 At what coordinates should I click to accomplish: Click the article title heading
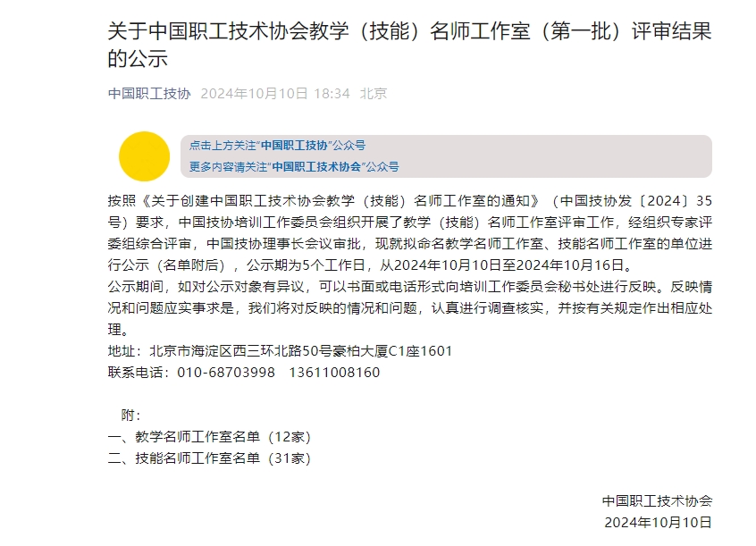tap(409, 45)
